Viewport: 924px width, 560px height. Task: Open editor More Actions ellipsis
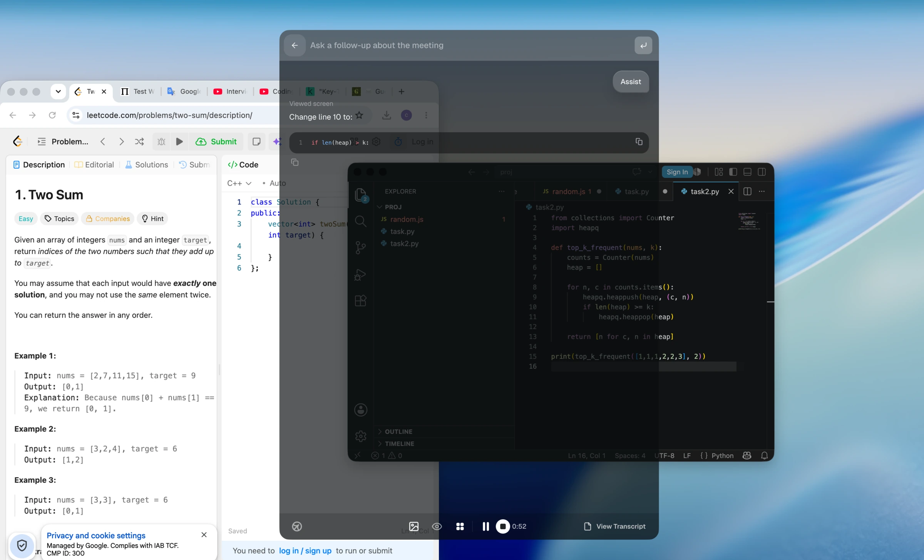(x=762, y=191)
